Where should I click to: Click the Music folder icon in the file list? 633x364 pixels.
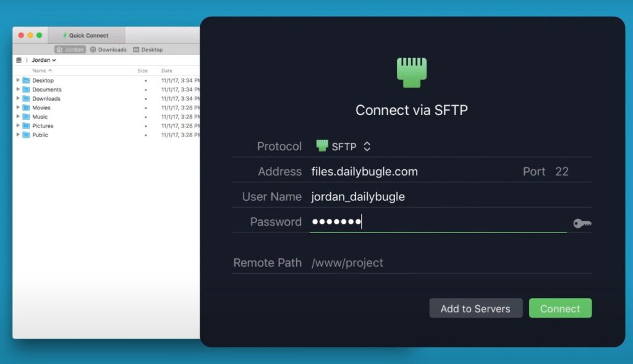(x=27, y=117)
